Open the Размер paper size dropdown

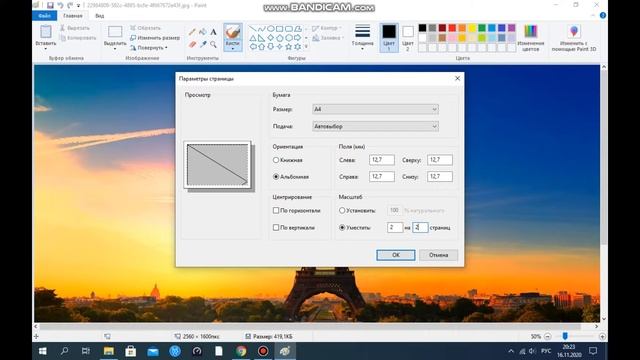coord(376,109)
